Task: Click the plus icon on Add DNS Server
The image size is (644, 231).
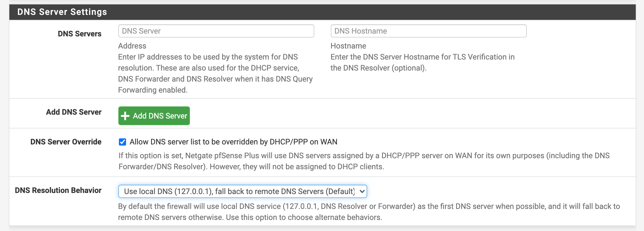Action: tap(125, 116)
